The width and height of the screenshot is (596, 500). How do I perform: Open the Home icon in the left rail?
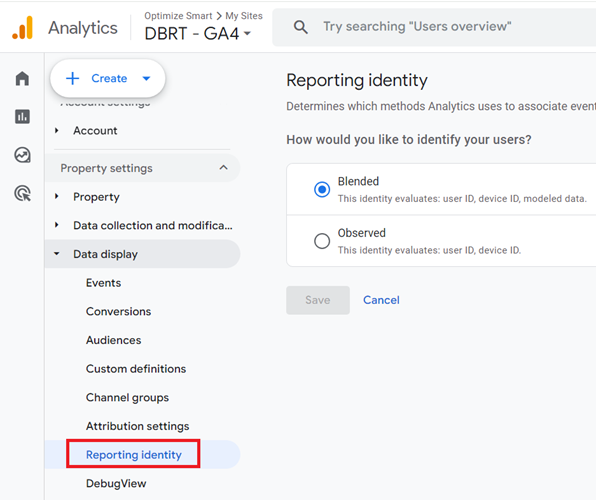point(22,79)
